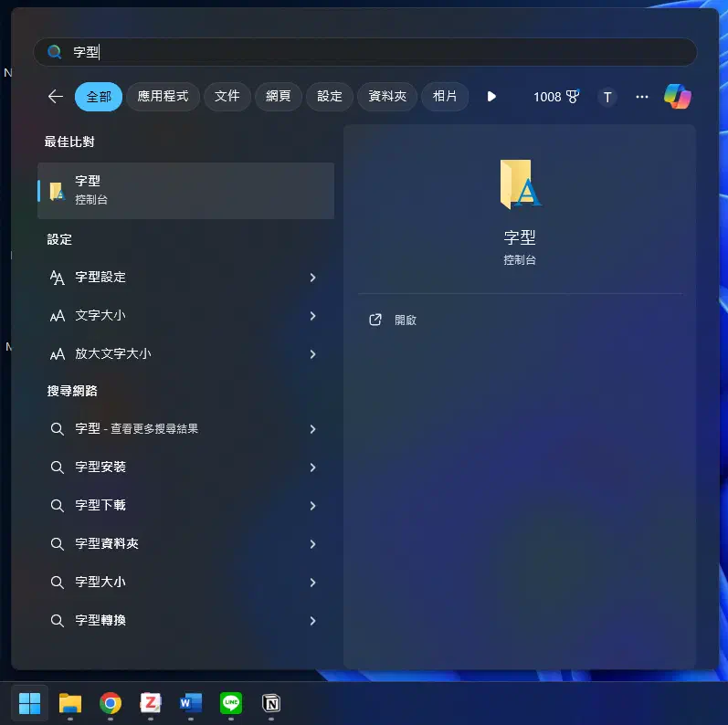Expand the 字型大小 chevron
728x725 pixels.
click(312, 582)
